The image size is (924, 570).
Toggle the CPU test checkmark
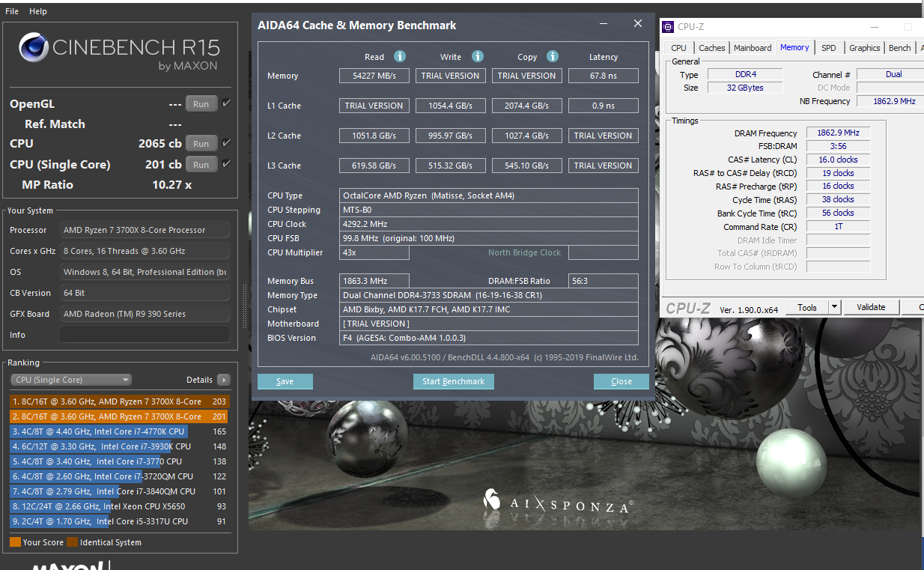pyautogui.click(x=226, y=142)
